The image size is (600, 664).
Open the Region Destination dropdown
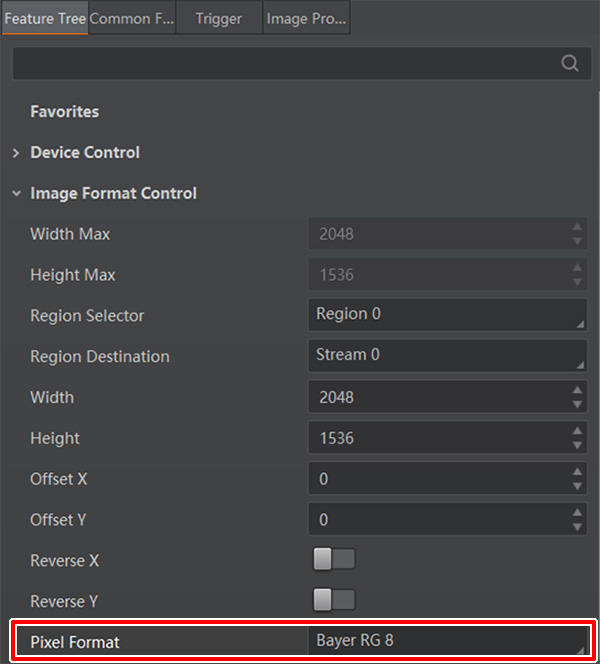point(448,355)
